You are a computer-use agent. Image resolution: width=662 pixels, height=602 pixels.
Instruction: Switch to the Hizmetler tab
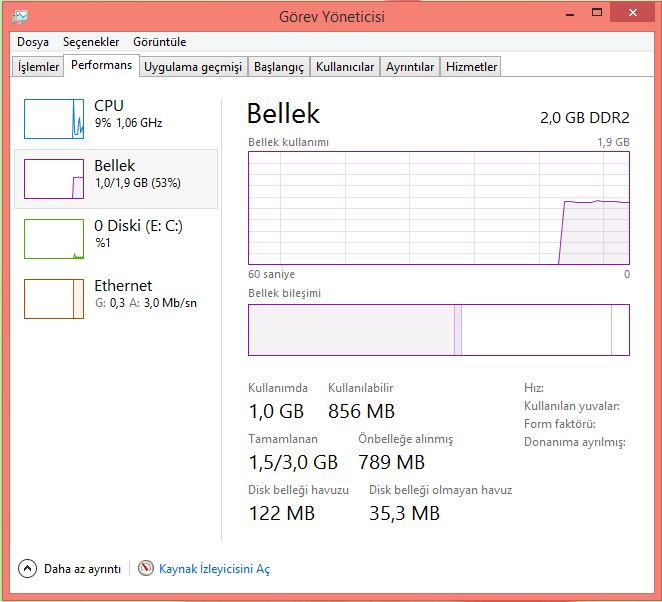pos(471,67)
